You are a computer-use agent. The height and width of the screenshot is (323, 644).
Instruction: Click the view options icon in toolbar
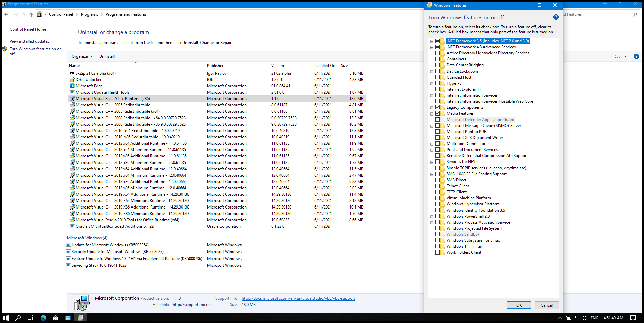pyautogui.click(x=618, y=56)
